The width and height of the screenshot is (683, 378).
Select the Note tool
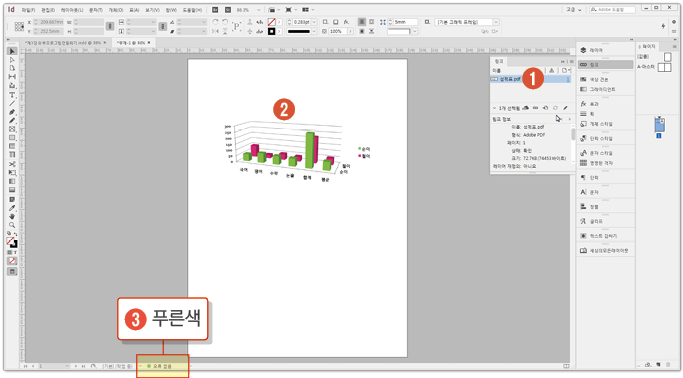click(12, 199)
